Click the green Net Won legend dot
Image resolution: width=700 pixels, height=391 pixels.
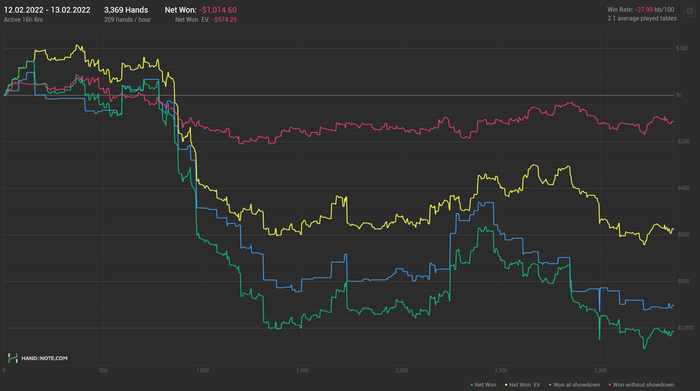472,385
